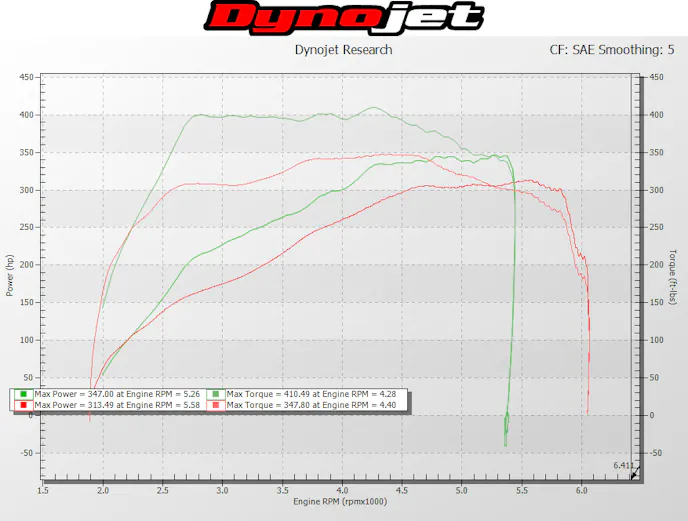Click the 5.0 tick on the RPM axis
This screenshot has height=521, width=688.
462,491
